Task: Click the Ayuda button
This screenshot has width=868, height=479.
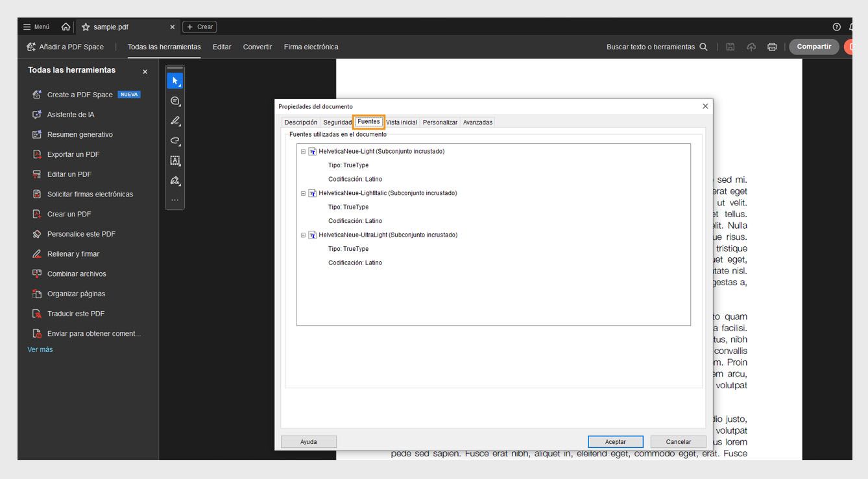Action: coord(309,442)
